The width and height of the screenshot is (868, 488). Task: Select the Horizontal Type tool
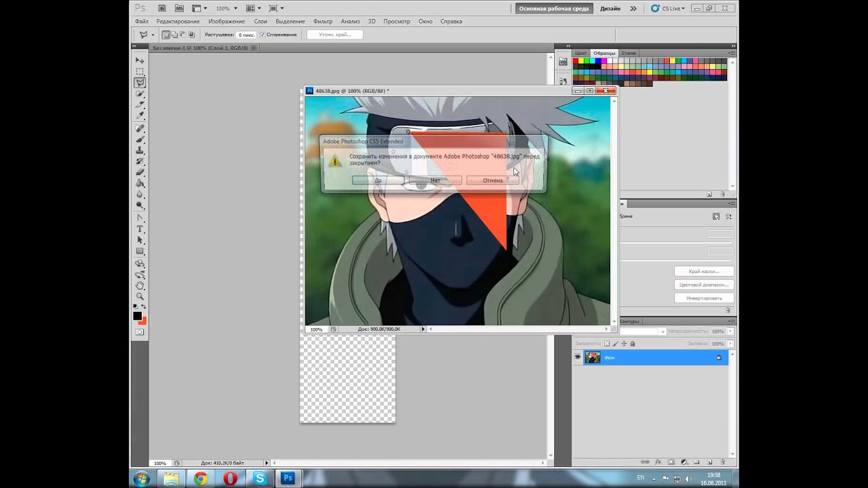[x=140, y=229]
